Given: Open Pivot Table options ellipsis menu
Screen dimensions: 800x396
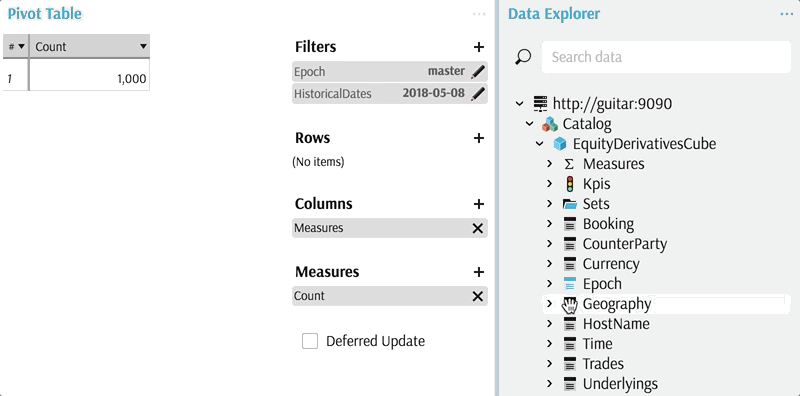Looking at the screenshot, I should 479,14.
